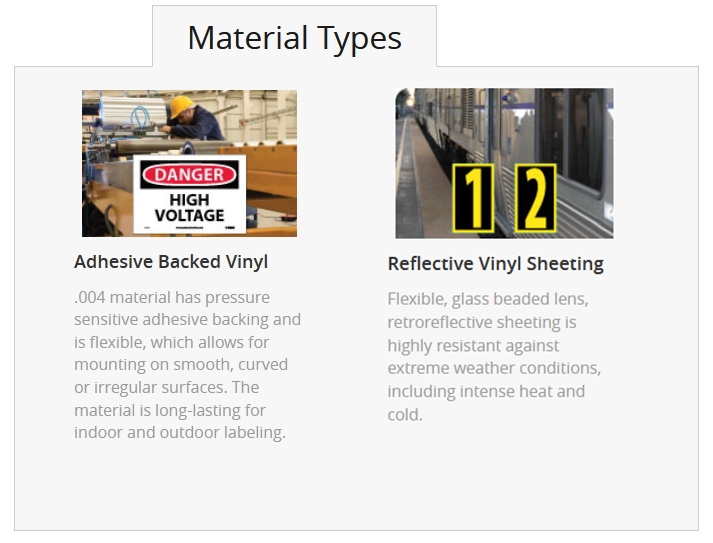
Task: Click the red DANGER label on sign
Action: (189, 175)
